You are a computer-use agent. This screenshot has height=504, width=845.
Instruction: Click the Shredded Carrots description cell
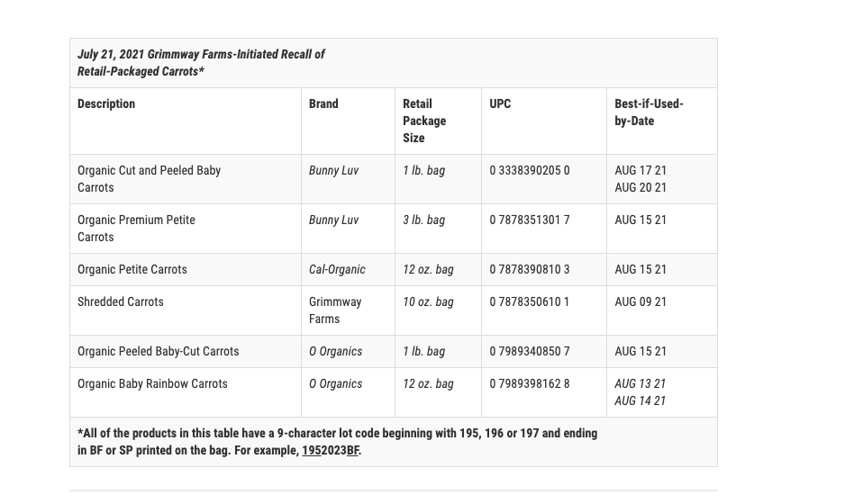pyautogui.click(x=121, y=301)
